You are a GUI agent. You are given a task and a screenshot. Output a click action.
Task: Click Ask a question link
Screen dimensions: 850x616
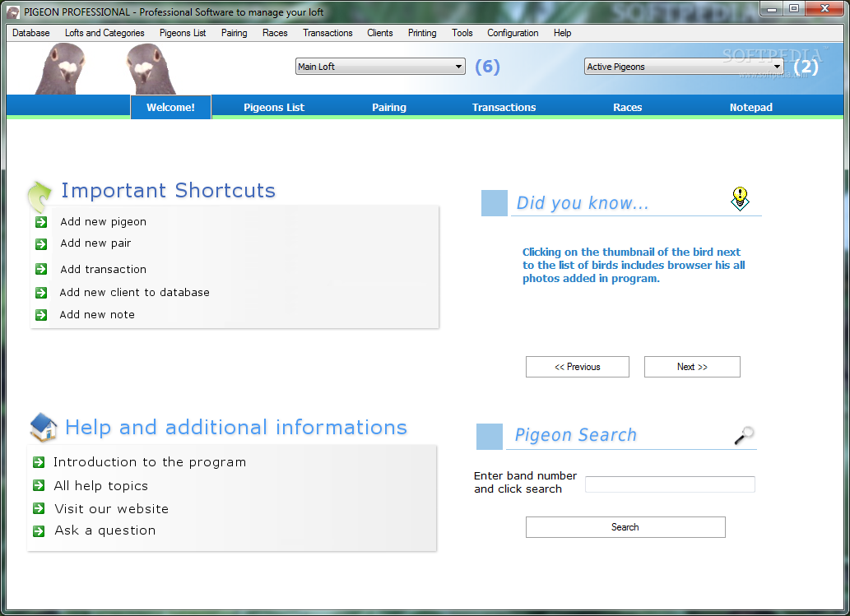[105, 530]
